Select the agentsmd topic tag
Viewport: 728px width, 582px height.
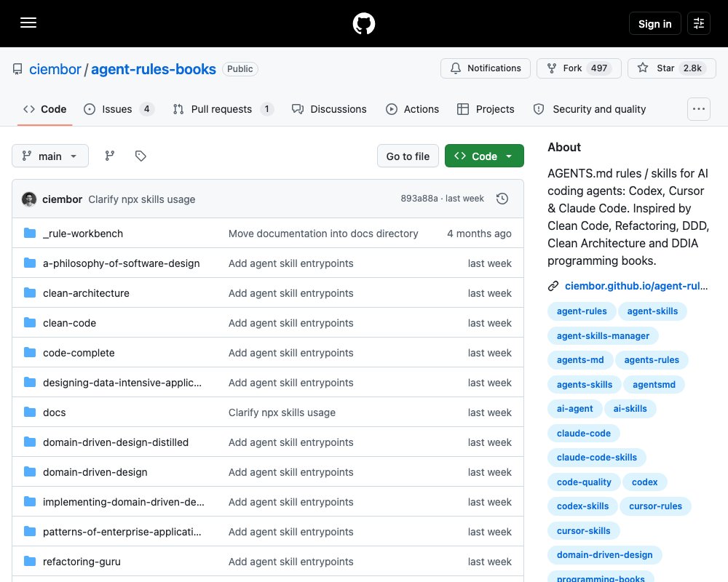coord(654,385)
